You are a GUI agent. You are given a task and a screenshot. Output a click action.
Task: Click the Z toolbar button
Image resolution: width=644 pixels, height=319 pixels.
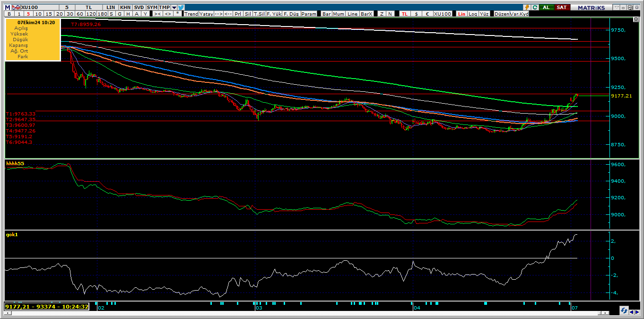point(382,14)
